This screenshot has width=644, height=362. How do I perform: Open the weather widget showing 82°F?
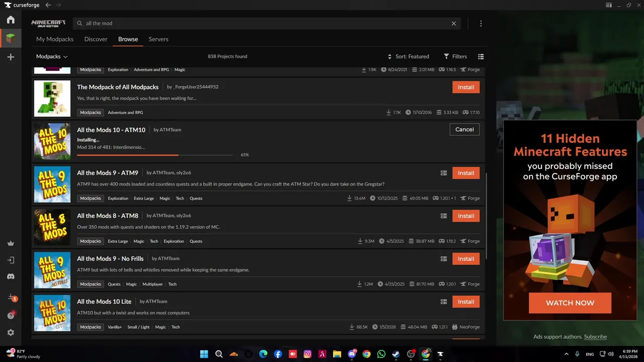(x=24, y=354)
